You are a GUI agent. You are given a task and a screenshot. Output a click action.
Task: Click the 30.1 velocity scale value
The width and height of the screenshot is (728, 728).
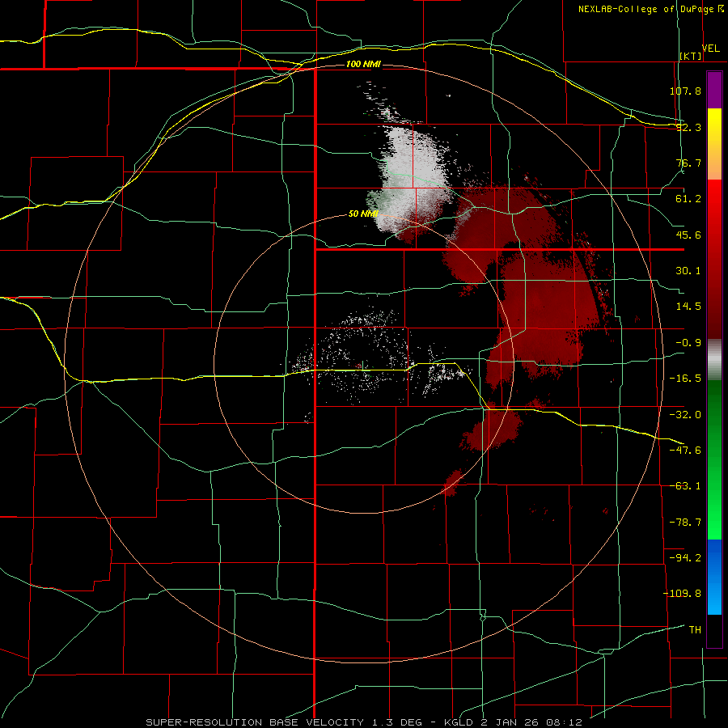(x=688, y=271)
